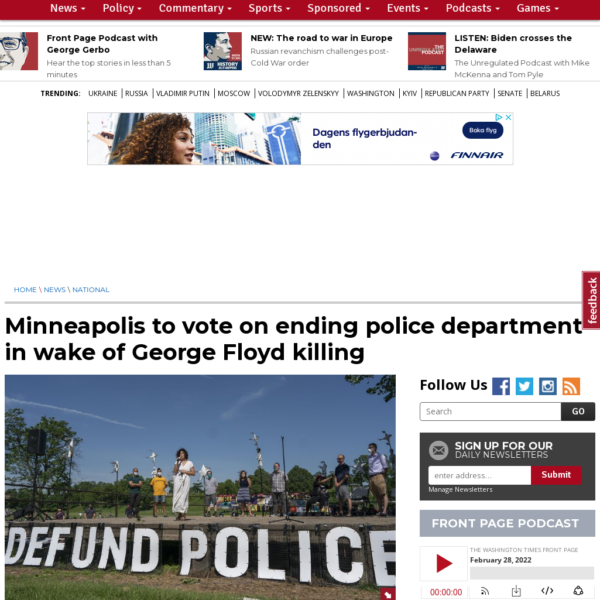Image resolution: width=600 pixels, height=600 pixels.
Task: Select the UKRAINE trending topic
Action: click(x=103, y=93)
